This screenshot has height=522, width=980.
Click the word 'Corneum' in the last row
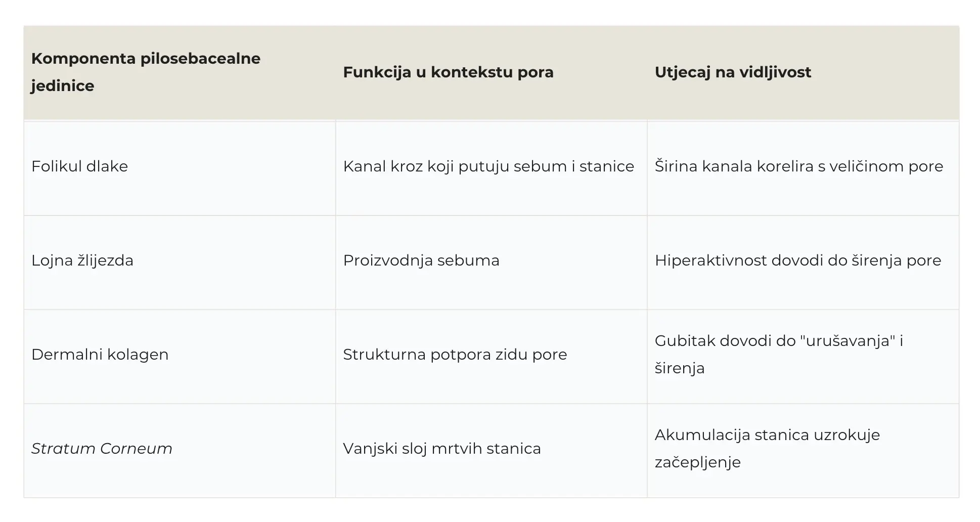pos(137,449)
